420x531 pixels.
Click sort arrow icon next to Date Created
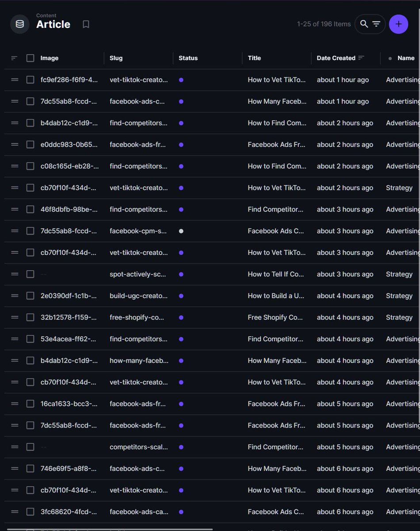361,58
